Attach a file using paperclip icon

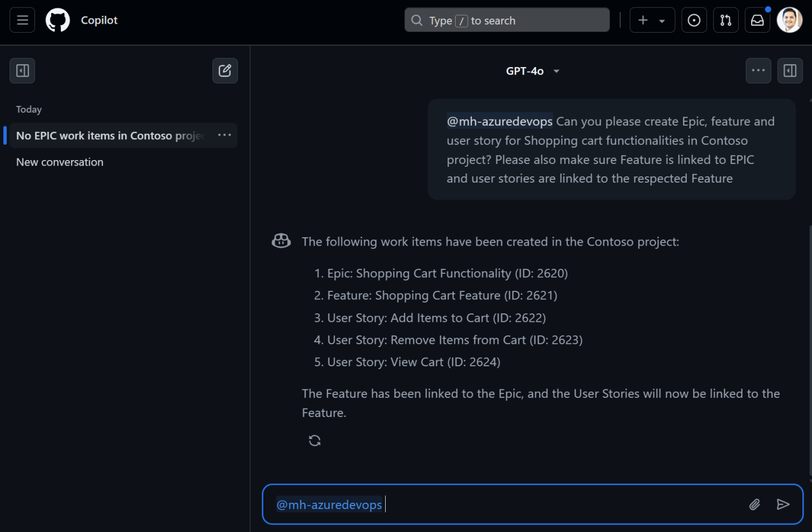click(x=754, y=504)
